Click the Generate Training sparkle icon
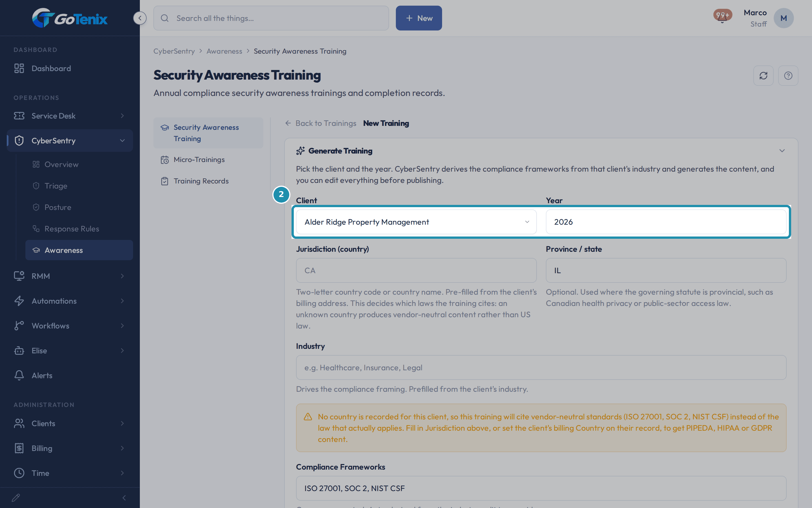 click(x=300, y=151)
